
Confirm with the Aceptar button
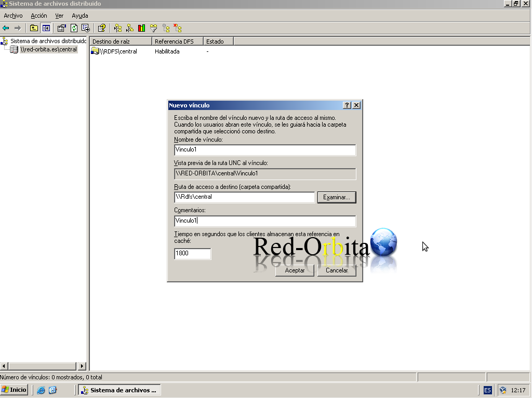[x=295, y=270]
